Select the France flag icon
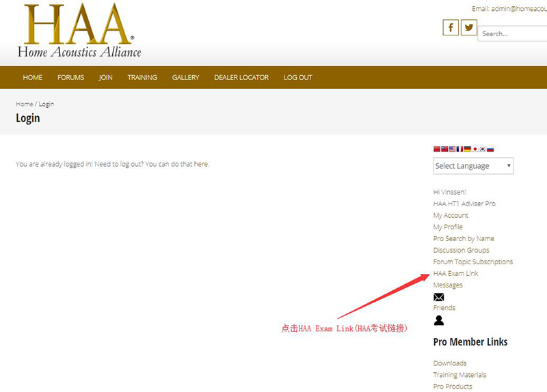 459,149
